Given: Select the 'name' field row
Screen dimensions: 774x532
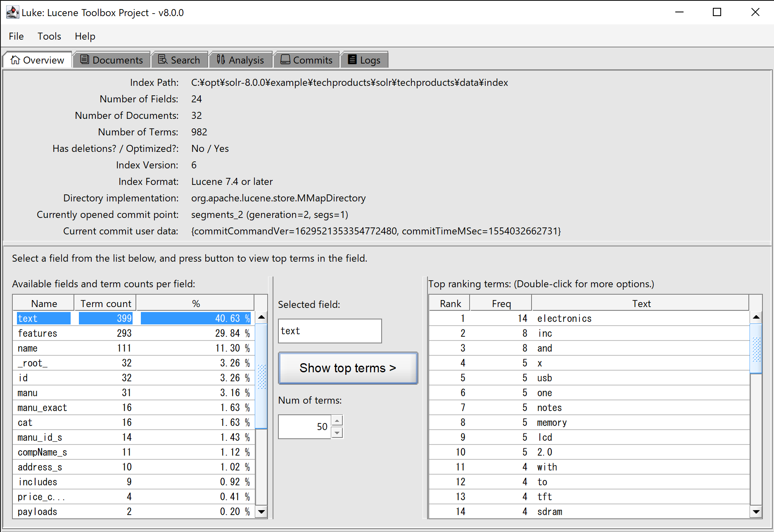Looking at the screenshot, I should click(134, 348).
